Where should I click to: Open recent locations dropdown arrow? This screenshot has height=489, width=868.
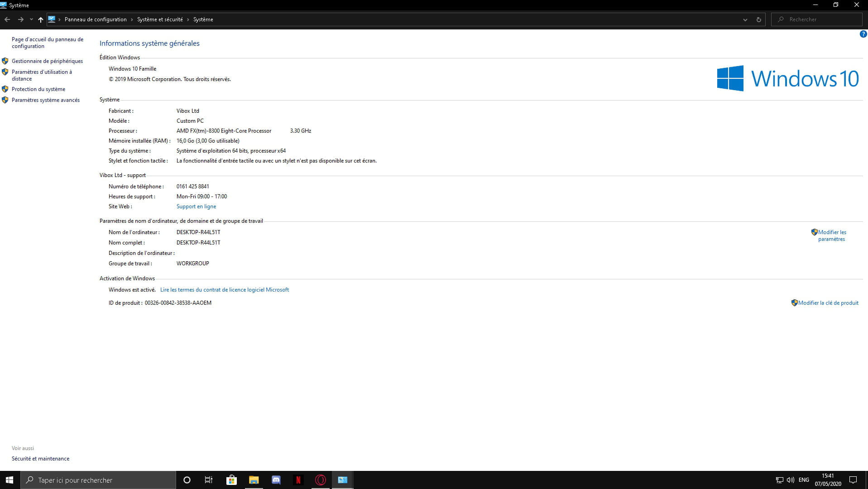coord(31,19)
